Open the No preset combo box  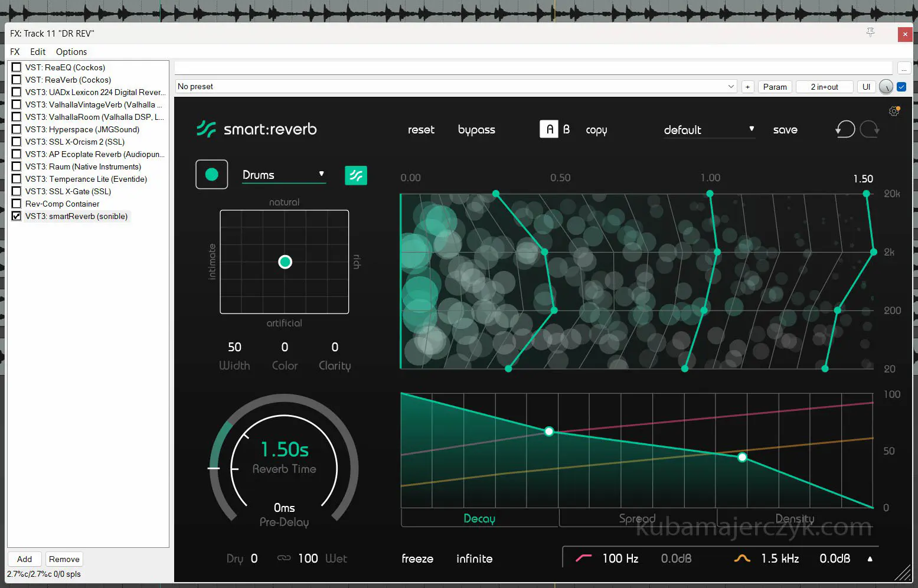[x=456, y=87]
